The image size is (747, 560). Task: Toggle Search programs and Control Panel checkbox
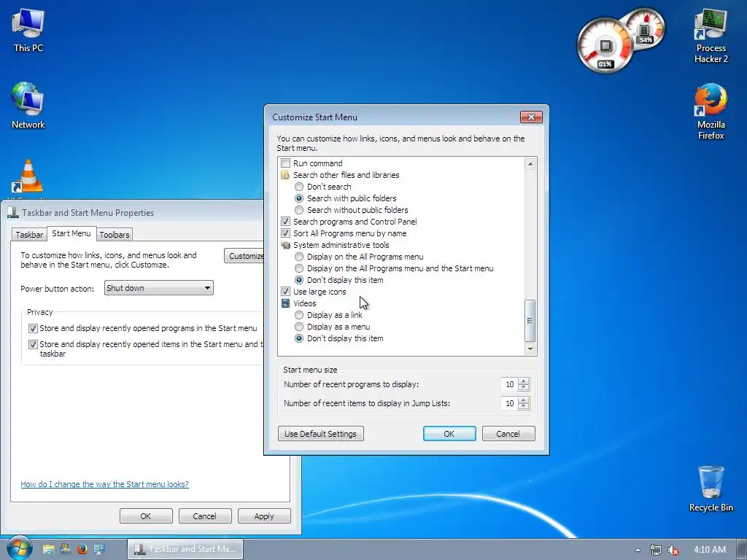(x=285, y=222)
